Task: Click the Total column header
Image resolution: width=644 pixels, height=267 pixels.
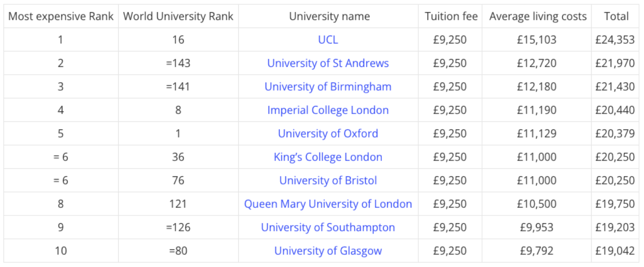Action: pyautogui.click(x=616, y=17)
